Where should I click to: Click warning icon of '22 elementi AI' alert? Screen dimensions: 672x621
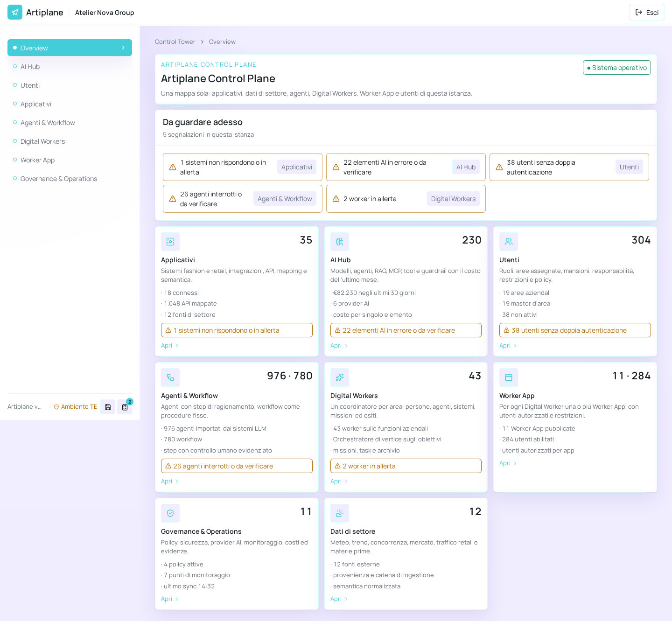336,167
